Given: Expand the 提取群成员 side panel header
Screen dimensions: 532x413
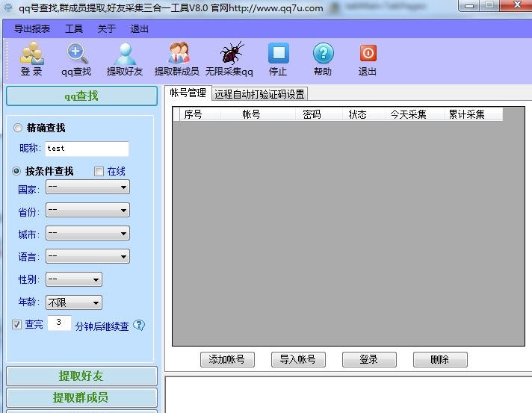Looking at the screenshot, I should (x=81, y=397).
